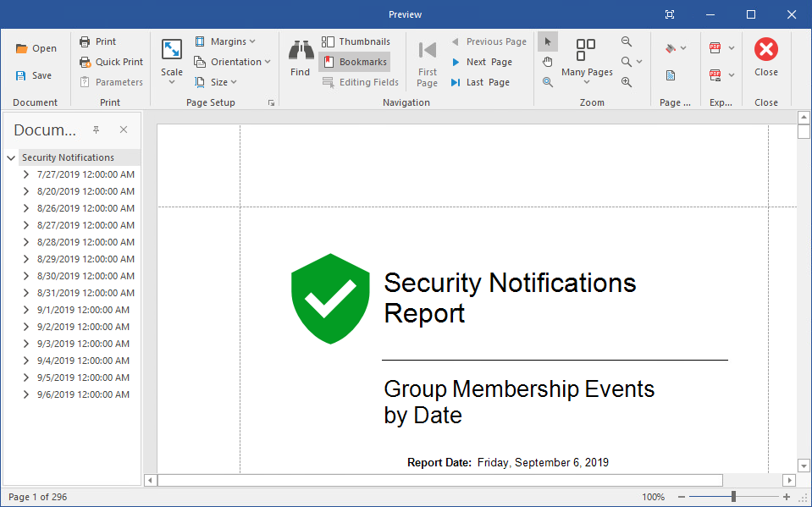This screenshot has height=507, width=812.
Task: Select the 9/3/2019 12:00:00 AM bookmark
Action: (x=83, y=344)
